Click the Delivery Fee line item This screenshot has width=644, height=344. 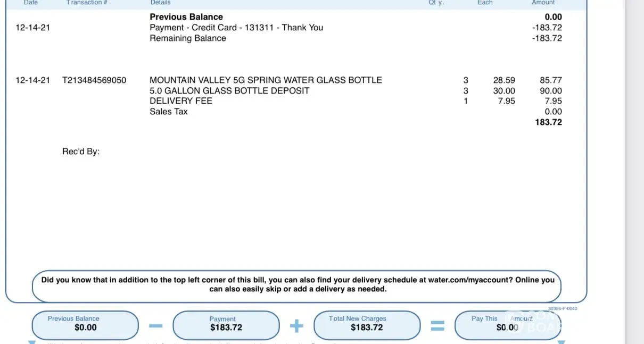tap(181, 101)
